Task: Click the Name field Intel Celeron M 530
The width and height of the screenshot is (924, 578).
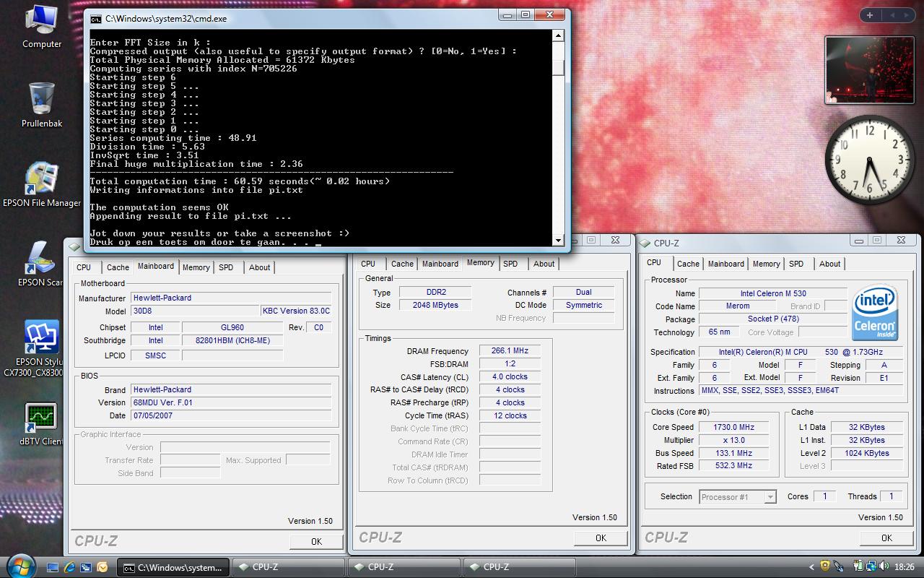Action: tap(772, 293)
